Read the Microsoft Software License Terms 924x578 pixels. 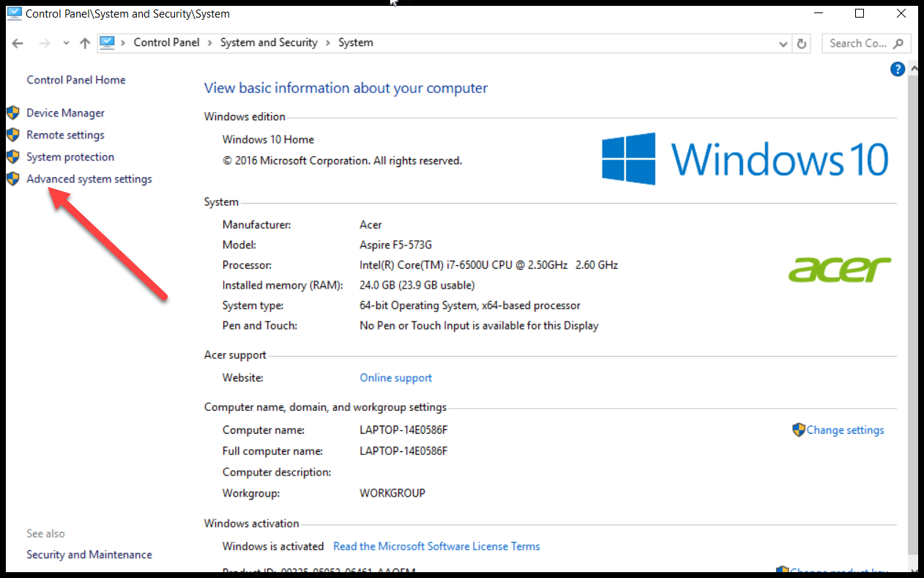click(x=436, y=546)
